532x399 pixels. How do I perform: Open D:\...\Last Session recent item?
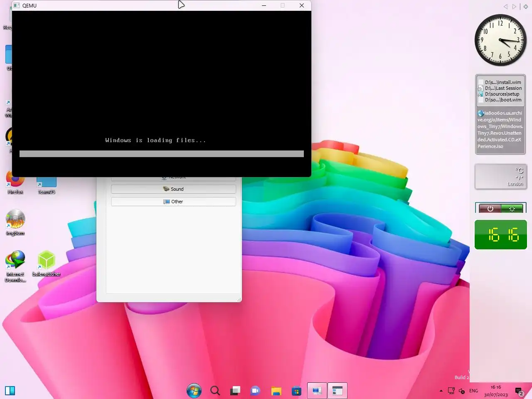click(500, 88)
